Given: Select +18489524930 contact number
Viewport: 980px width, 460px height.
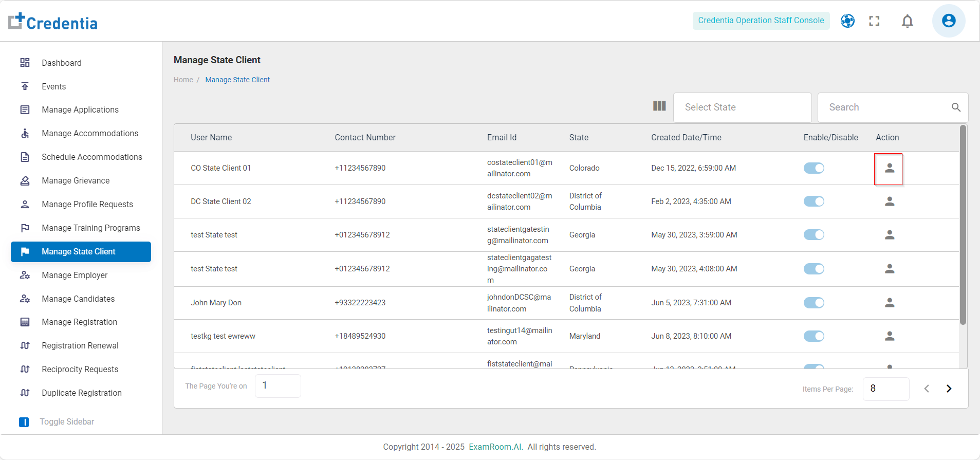Looking at the screenshot, I should pyautogui.click(x=360, y=336).
